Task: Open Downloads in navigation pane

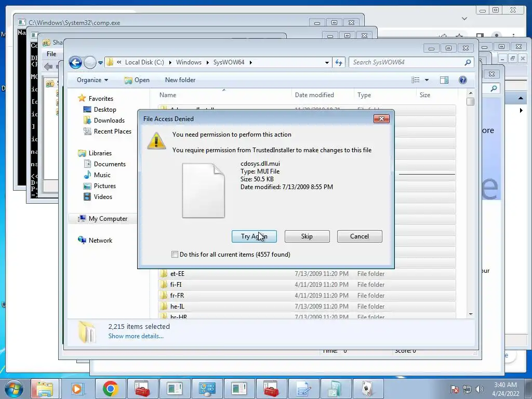Action: point(109,121)
